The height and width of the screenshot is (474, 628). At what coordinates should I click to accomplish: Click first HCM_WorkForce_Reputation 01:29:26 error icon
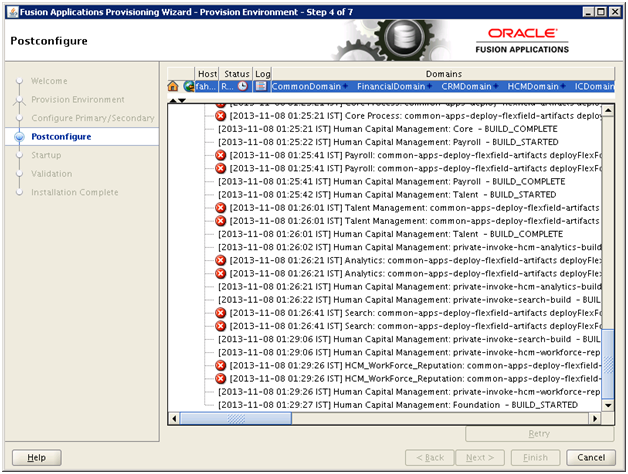click(x=220, y=365)
